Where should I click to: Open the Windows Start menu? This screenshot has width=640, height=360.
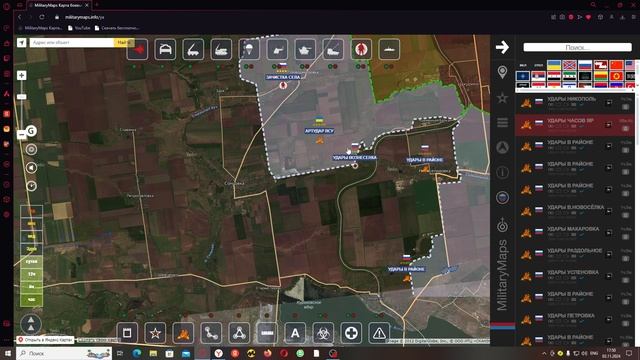coord(7,353)
